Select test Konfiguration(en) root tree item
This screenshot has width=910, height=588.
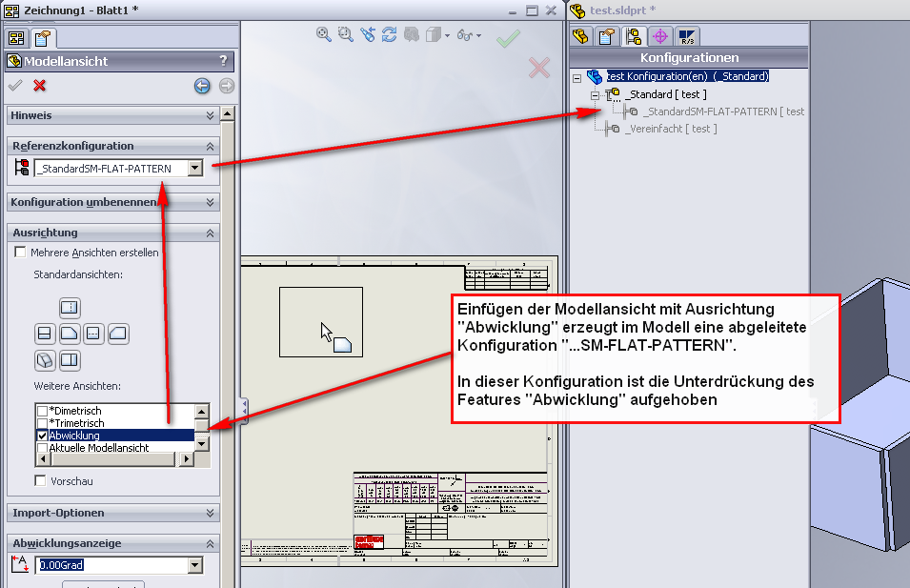pos(688,76)
